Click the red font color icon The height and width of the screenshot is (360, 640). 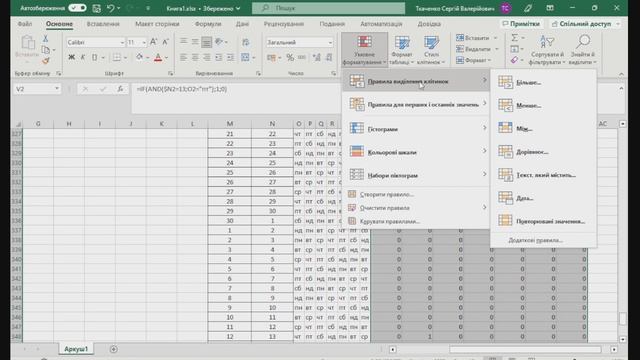[158, 58]
